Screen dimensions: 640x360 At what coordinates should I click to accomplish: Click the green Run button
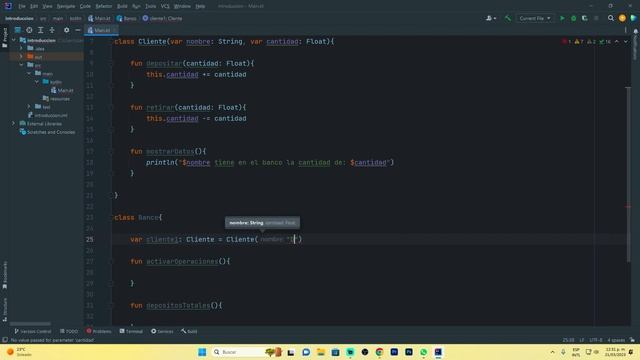point(562,18)
